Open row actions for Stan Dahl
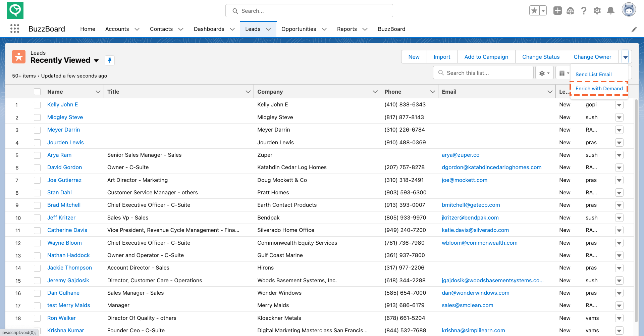The width and height of the screenshot is (644, 336). pyautogui.click(x=619, y=193)
